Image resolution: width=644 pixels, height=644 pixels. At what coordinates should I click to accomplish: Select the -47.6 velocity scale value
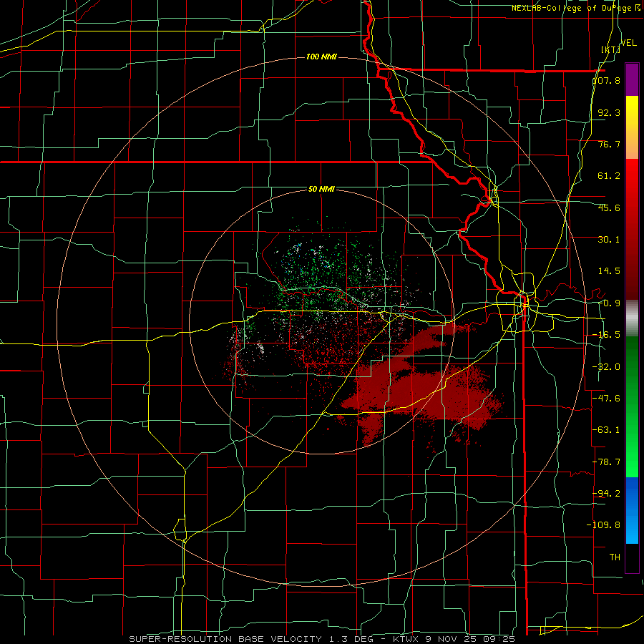[x=606, y=399]
